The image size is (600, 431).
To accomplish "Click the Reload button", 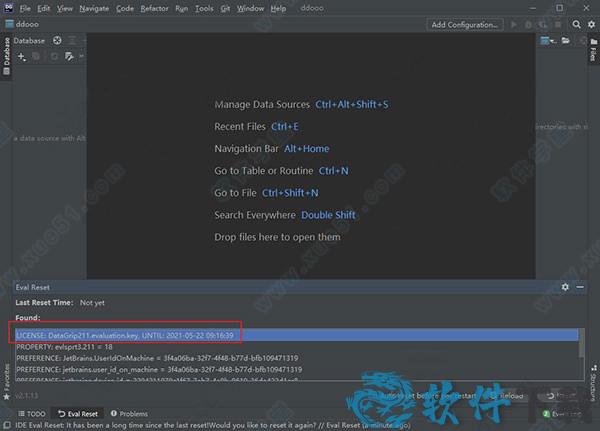I will pos(507,394).
